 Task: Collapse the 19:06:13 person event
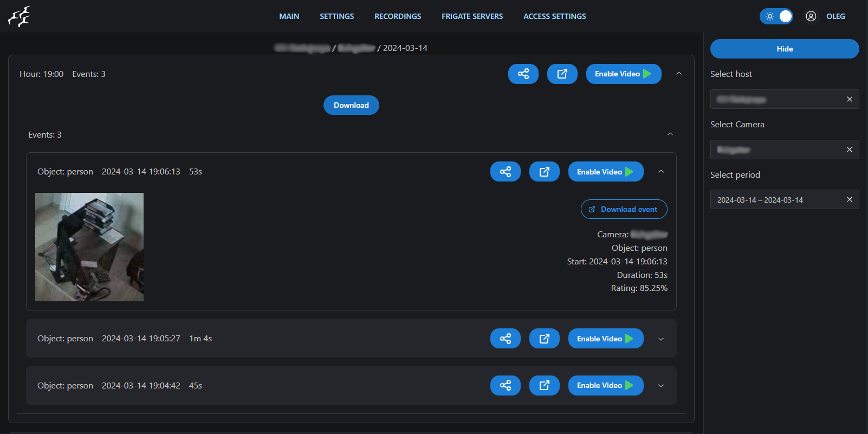pyautogui.click(x=660, y=172)
